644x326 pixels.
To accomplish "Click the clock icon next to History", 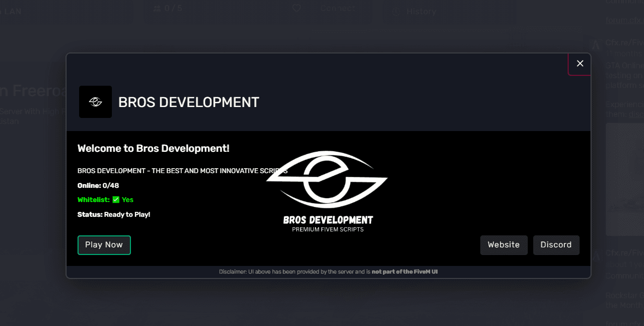I will tap(396, 11).
